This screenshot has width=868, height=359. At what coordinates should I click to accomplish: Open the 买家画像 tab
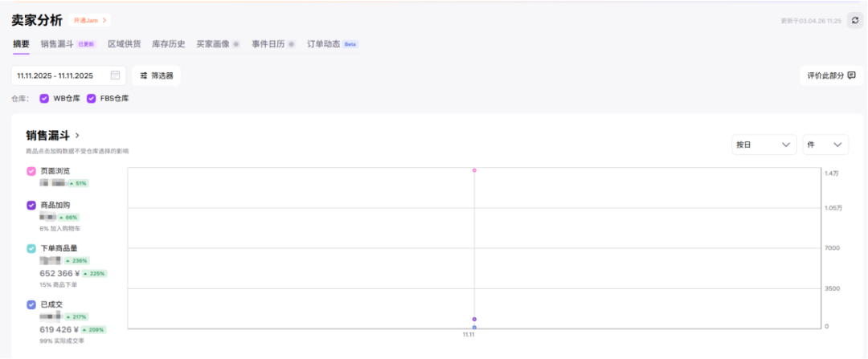point(213,44)
